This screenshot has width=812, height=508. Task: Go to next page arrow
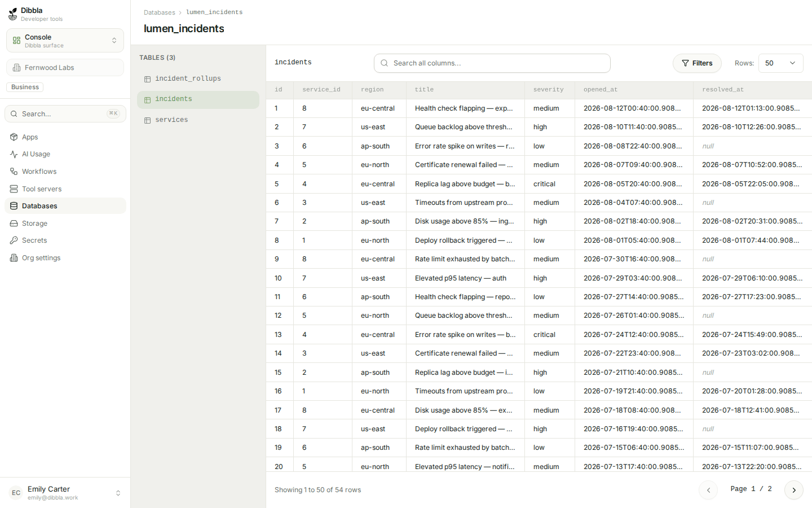tap(794, 490)
